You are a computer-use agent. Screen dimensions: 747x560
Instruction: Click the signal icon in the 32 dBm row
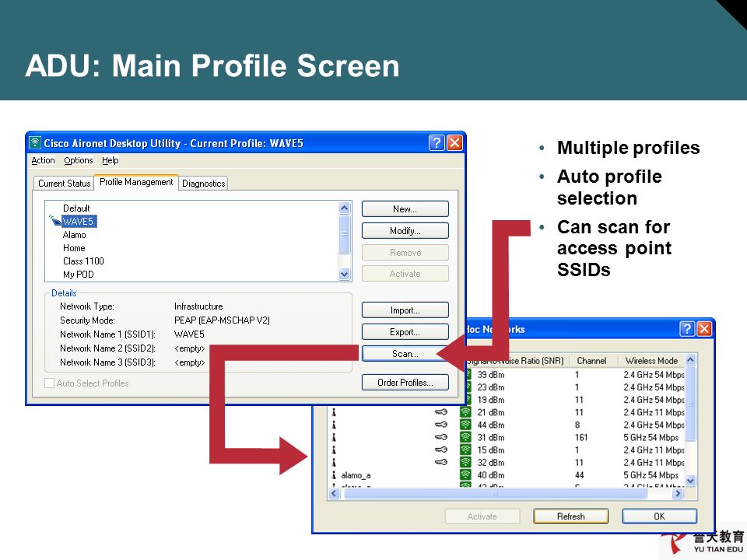coord(465,462)
